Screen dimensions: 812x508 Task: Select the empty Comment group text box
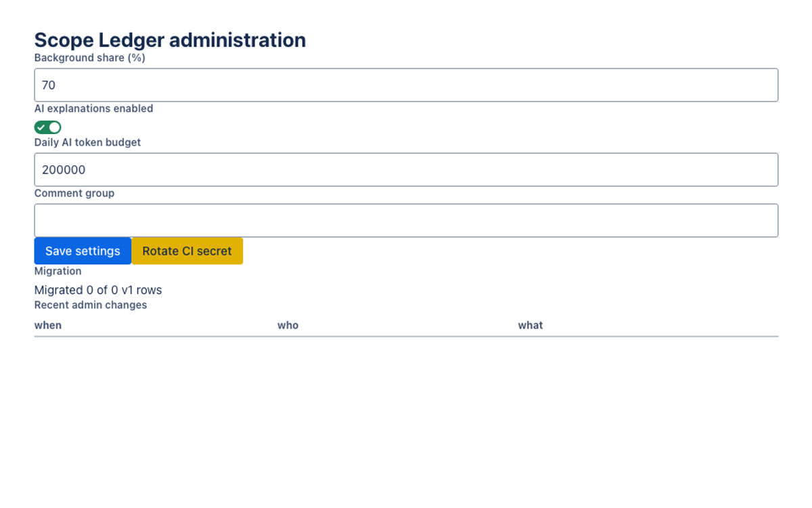[406, 220]
